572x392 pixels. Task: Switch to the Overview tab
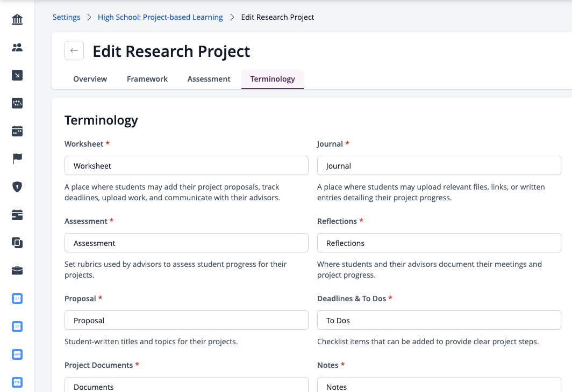pos(90,79)
